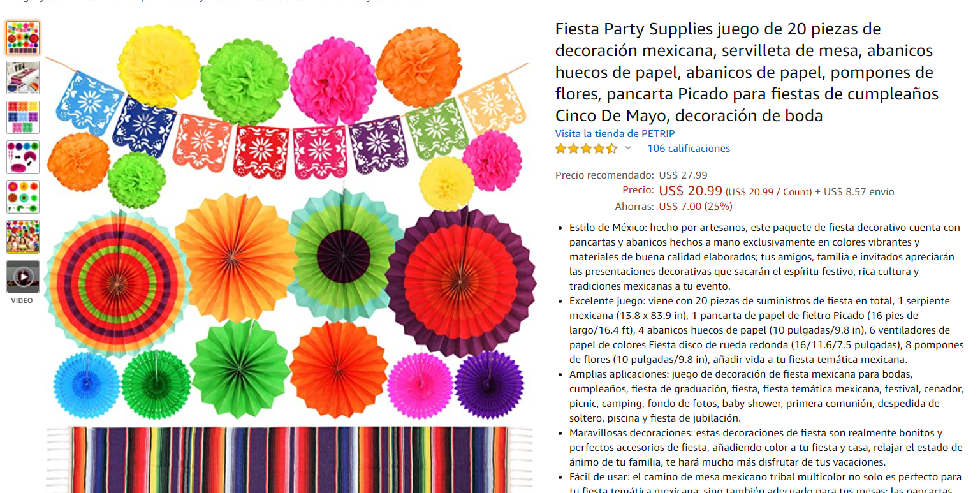Viewport: 980px width, 493px height.
Task: Show the pompom assembly instructions thumbnail
Action: coord(23,157)
